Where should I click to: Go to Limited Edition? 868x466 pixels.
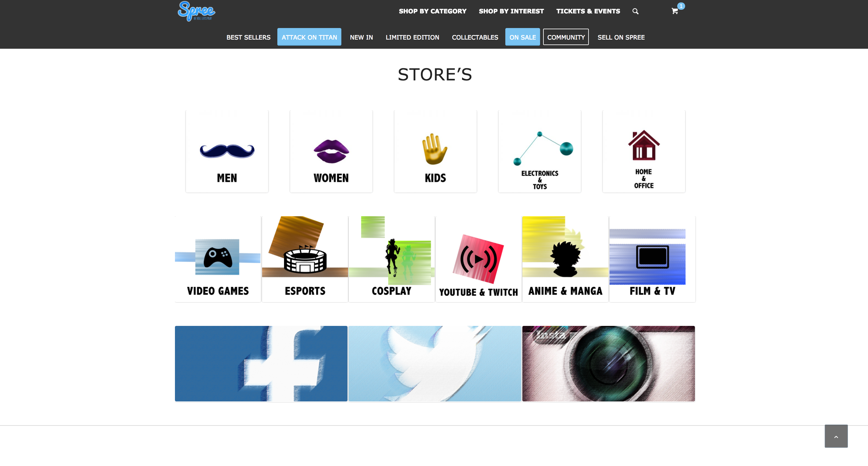pos(412,37)
